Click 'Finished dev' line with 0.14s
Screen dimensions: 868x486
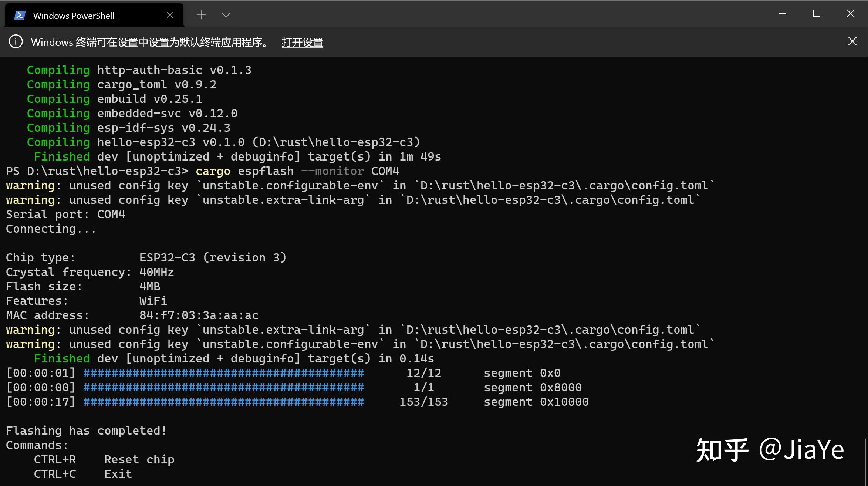[234, 358]
